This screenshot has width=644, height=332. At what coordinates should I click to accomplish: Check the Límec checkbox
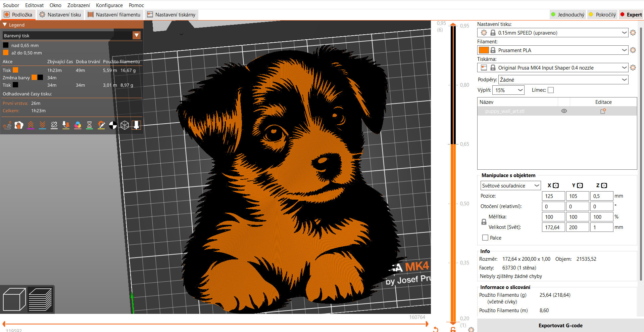pyautogui.click(x=551, y=90)
